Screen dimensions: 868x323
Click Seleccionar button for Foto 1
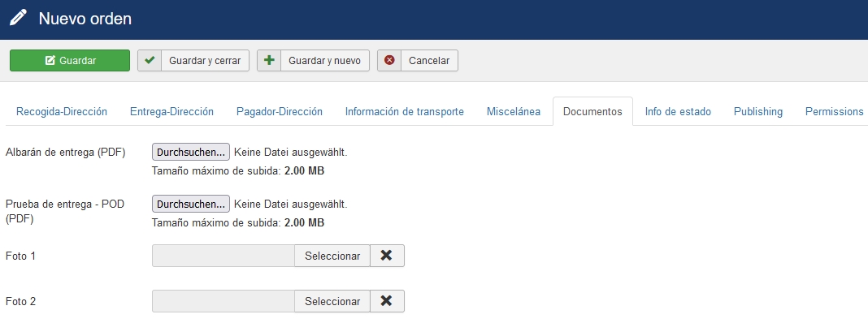pyautogui.click(x=332, y=256)
